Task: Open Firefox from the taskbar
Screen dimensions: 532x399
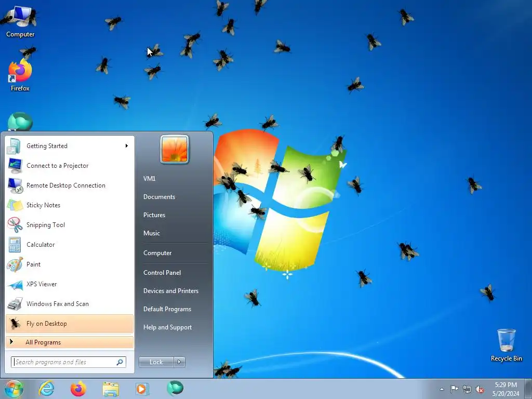Action: [x=78, y=389]
